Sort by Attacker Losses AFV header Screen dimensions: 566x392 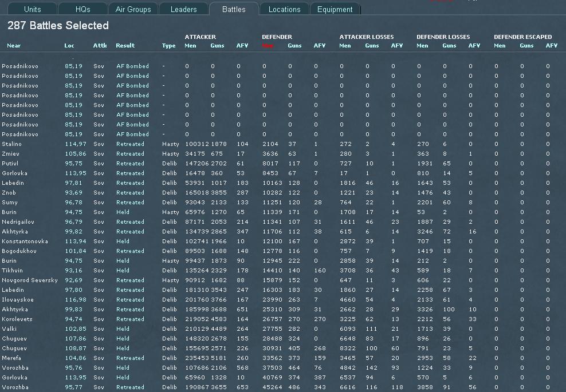396,45
